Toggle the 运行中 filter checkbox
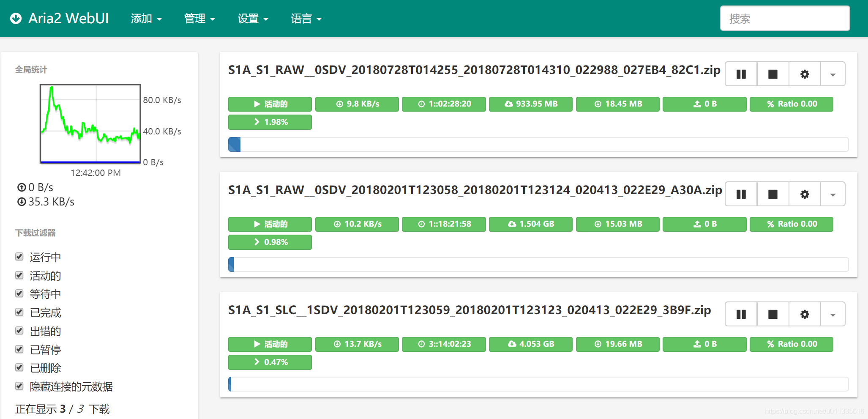The height and width of the screenshot is (419, 868). click(x=19, y=257)
